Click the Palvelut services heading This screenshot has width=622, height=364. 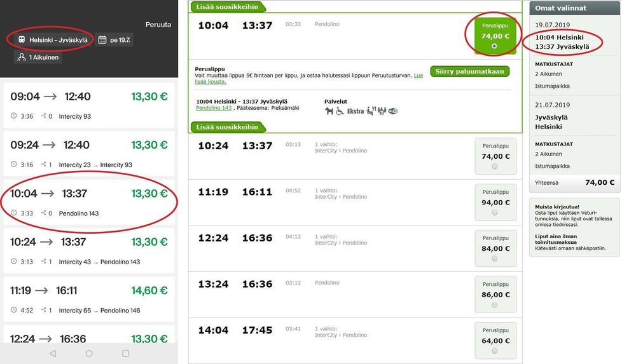point(336,102)
